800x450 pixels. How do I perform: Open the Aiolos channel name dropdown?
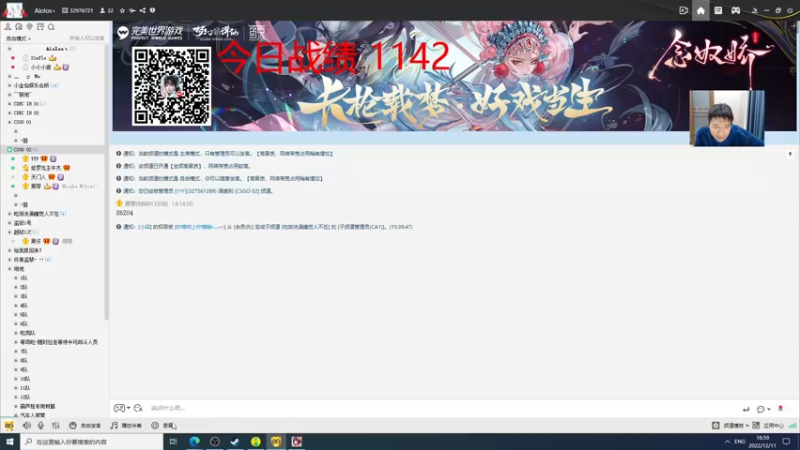click(x=45, y=10)
